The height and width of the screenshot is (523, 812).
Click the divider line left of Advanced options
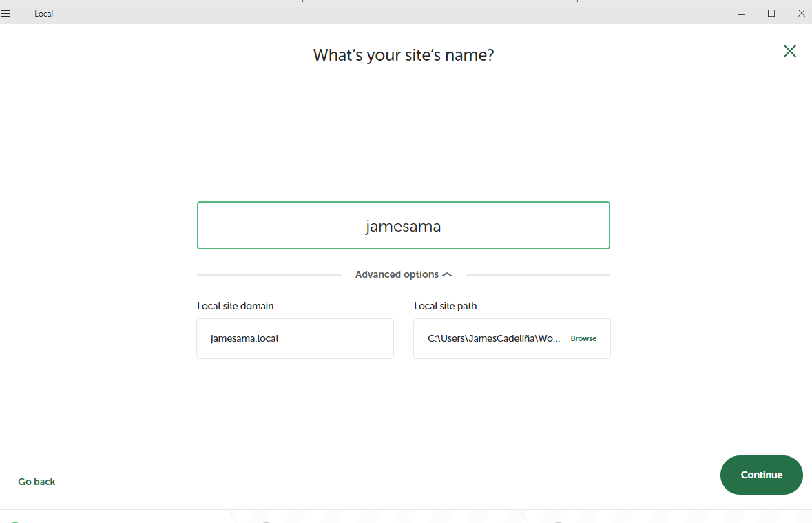click(x=269, y=275)
